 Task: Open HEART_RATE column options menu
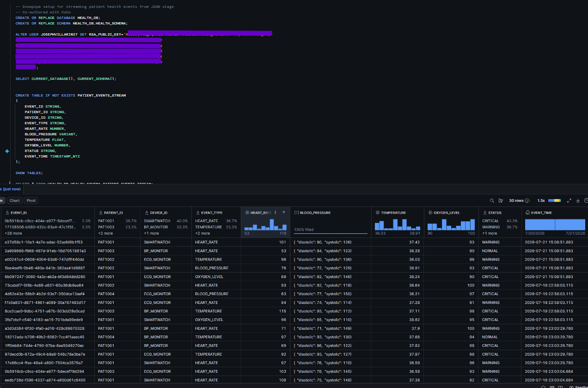coord(276,212)
